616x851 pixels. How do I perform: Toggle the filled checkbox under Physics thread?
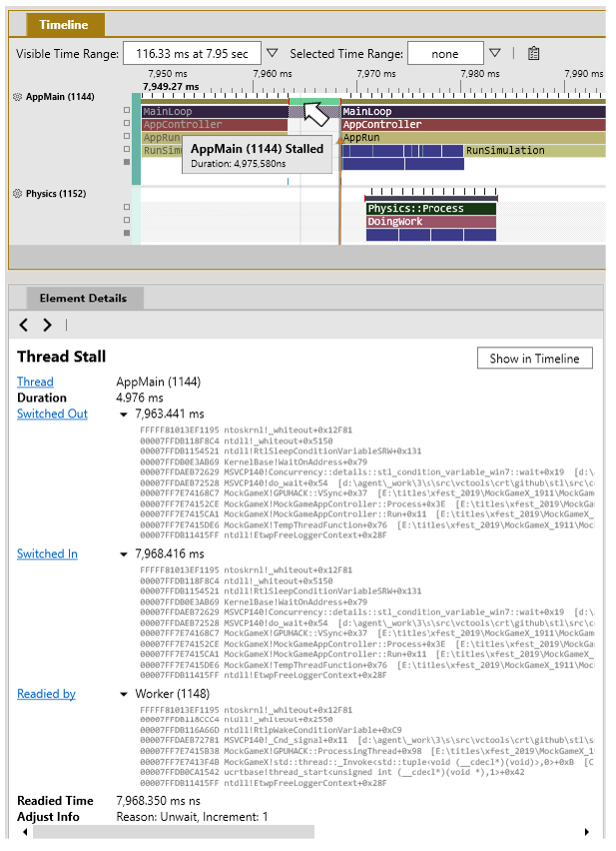[126, 231]
